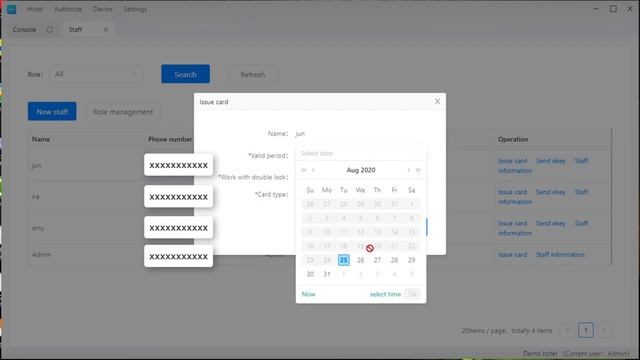The width and height of the screenshot is (640, 360).
Task: Open Role management
Action: 123,112
